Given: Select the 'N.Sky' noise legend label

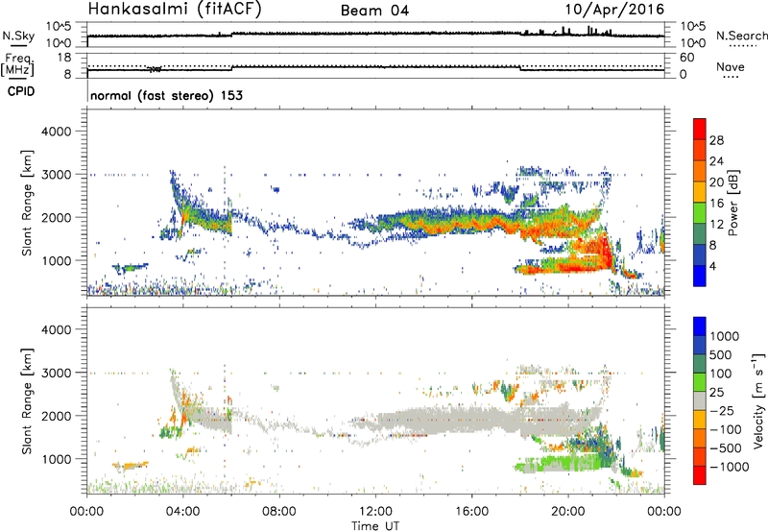Looking at the screenshot, I should pos(18,36).
